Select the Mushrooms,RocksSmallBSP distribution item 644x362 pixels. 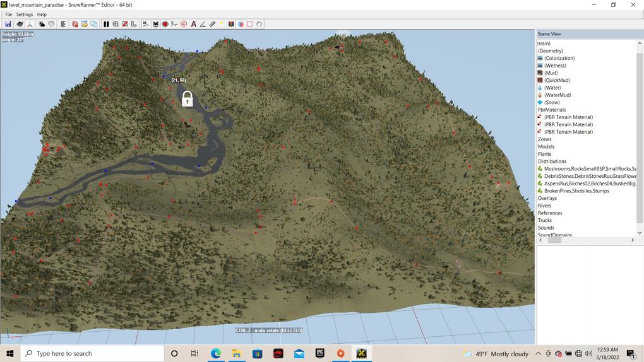[590, 169]
